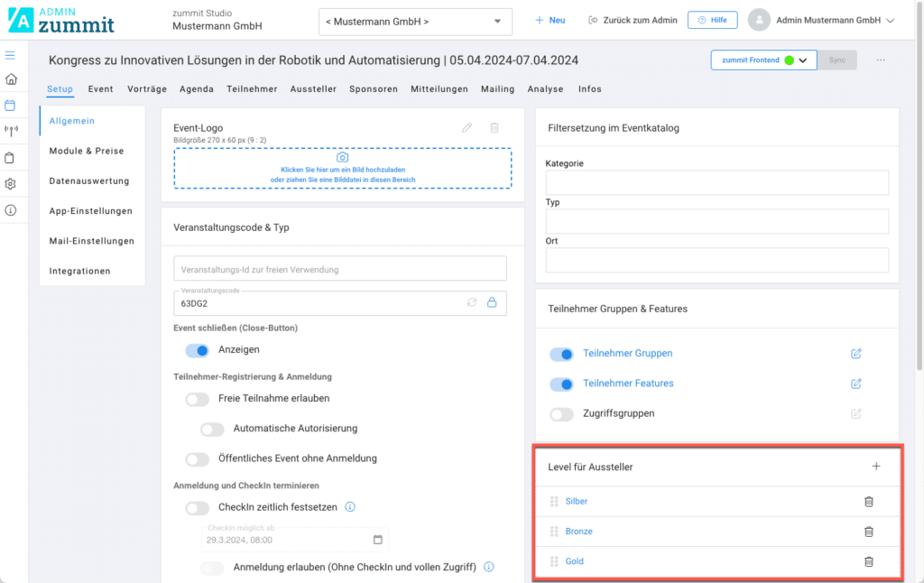This screenshot has height=583, width=924.
Task: Switch to the Teilnehmer tab
Action: tap(252, 89)
